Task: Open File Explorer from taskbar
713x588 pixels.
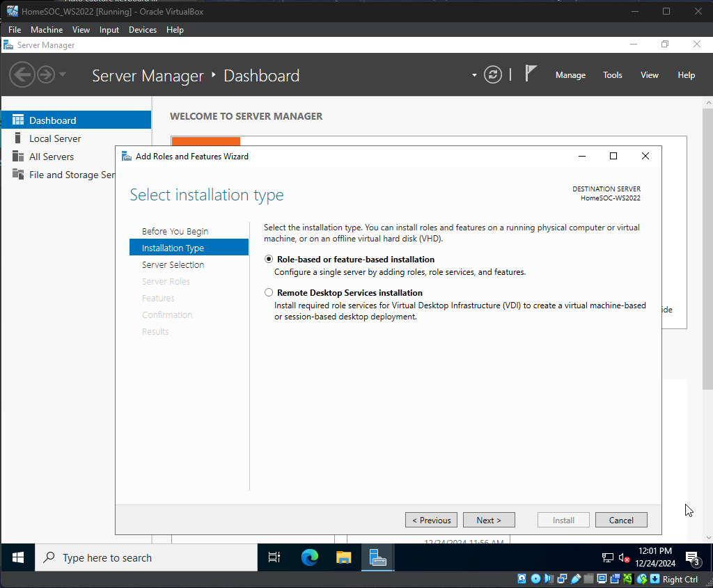Action: pyautogui.click(x=344, y=557)
